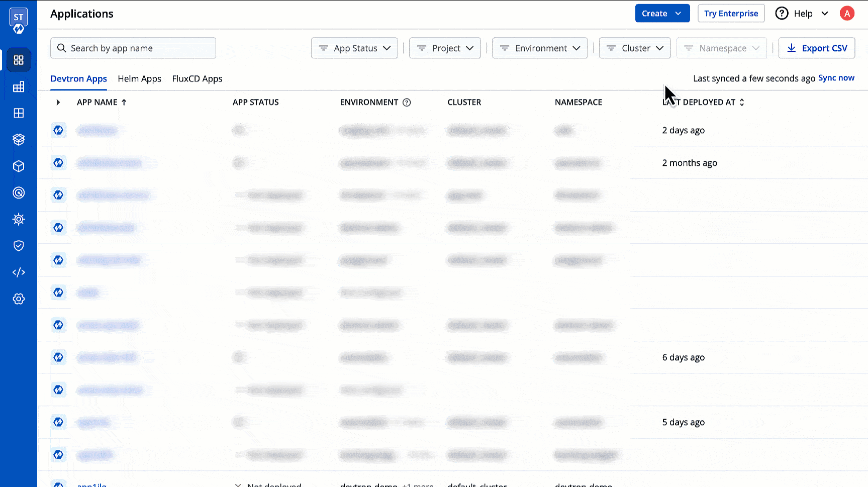Click the Export CSV button

[x=817, y=48]
